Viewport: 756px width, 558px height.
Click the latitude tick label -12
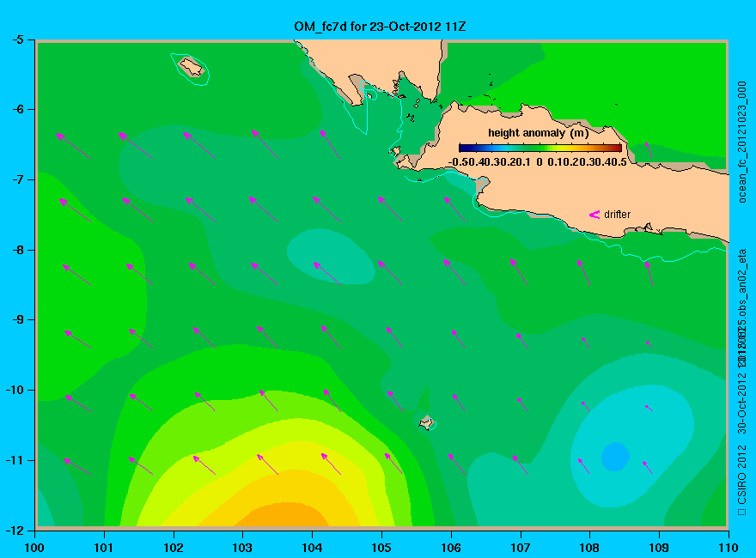[x=15, y=531]
